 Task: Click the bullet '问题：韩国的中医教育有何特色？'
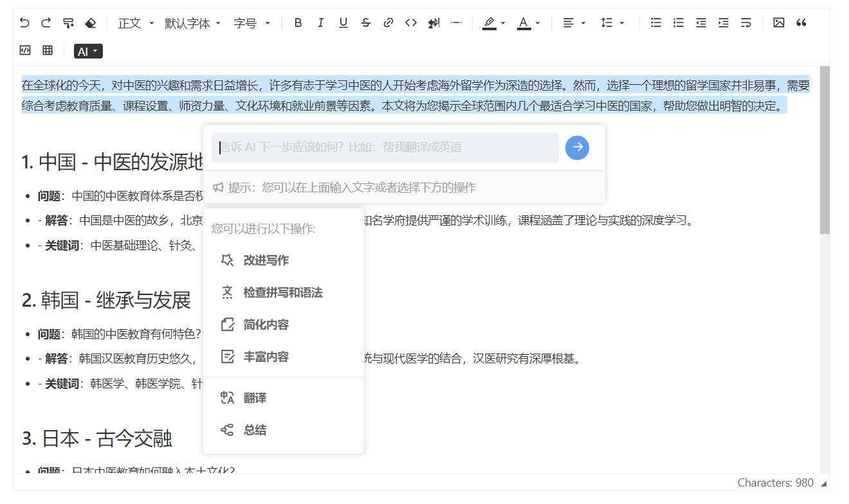(x=120, y=334)
